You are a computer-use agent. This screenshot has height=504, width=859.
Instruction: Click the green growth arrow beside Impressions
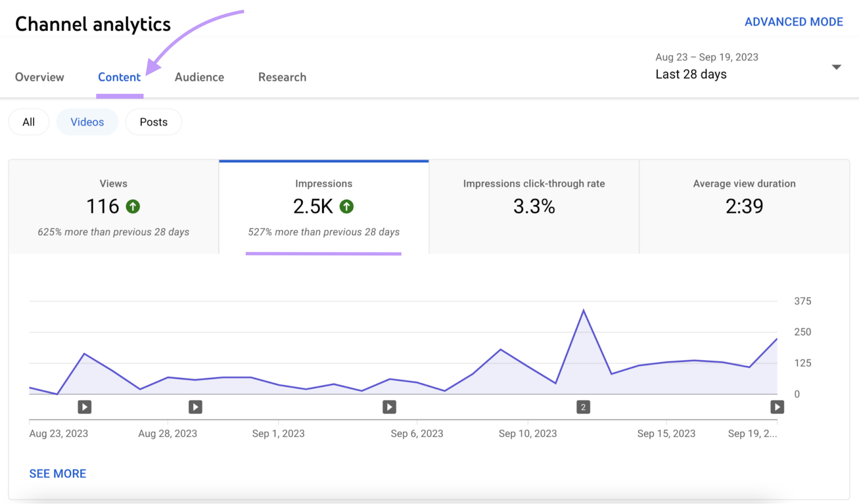(x=347, y=206)
